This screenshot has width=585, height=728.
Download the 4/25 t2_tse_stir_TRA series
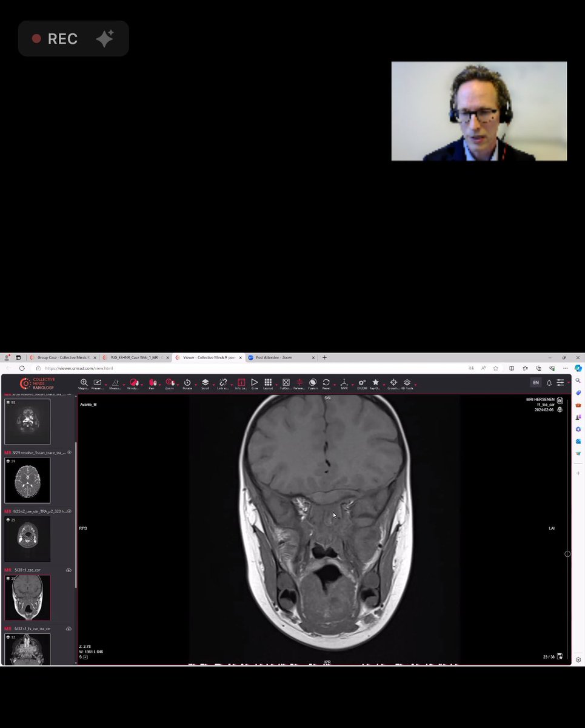pos(69,511)
